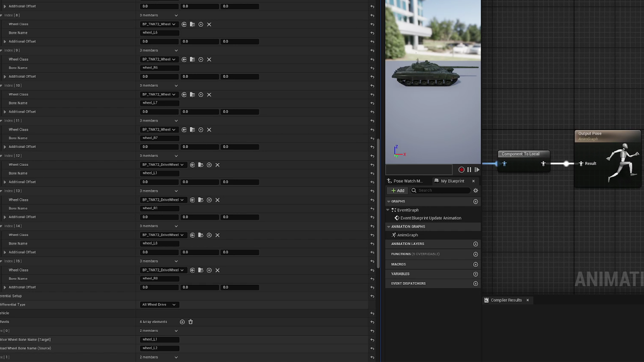Delete all Wheels array elements
The image size is (644, 362).
click(x=191, y=322)
